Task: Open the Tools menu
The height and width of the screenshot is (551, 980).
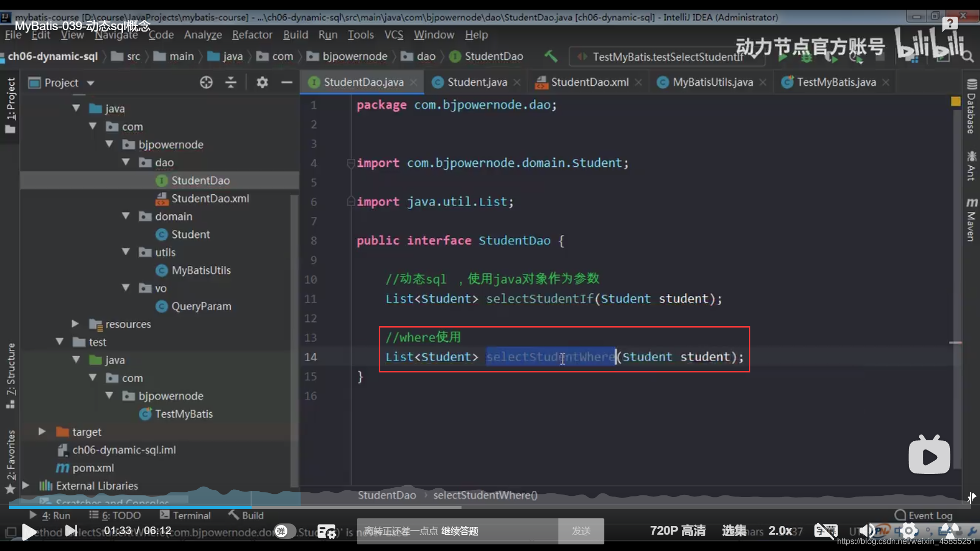Action: 361,35
